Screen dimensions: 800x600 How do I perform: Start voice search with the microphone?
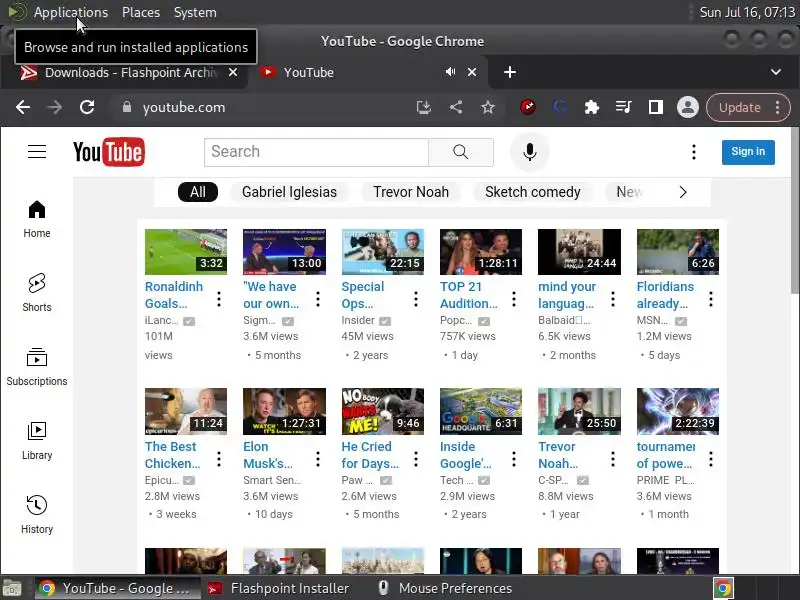[x=530, y=152]
